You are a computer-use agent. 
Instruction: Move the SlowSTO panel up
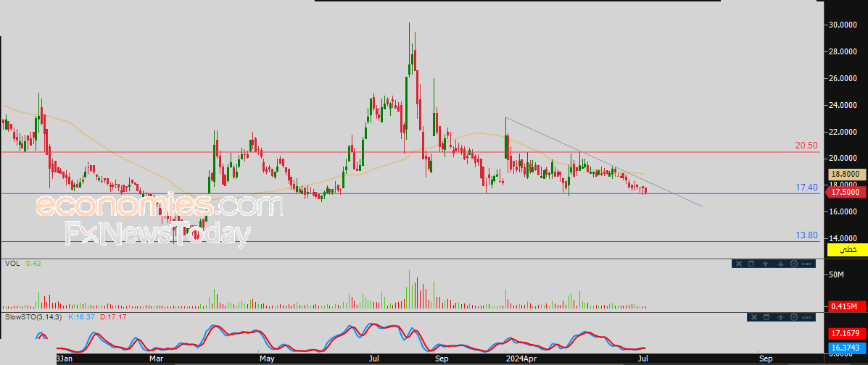(780, 317)
